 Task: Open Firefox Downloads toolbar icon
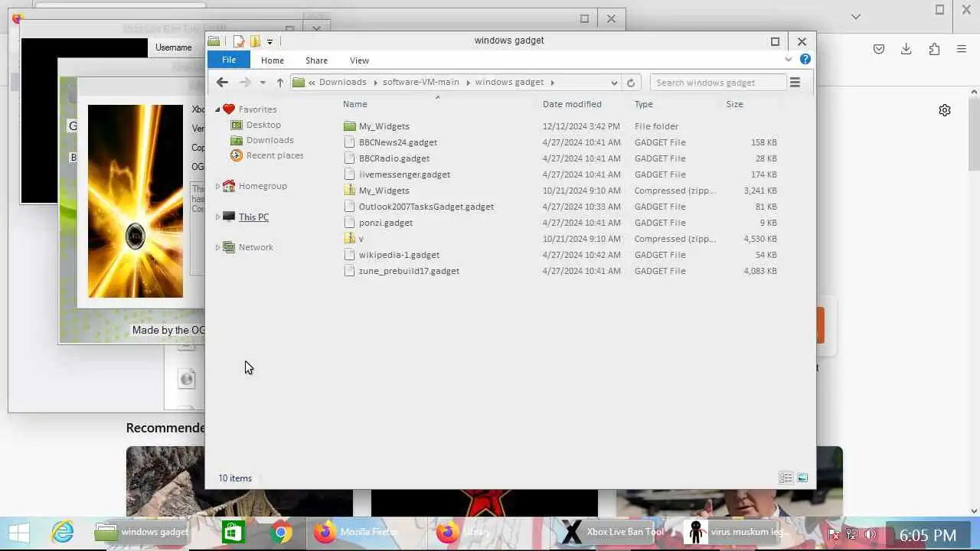[x=906, y=49]
